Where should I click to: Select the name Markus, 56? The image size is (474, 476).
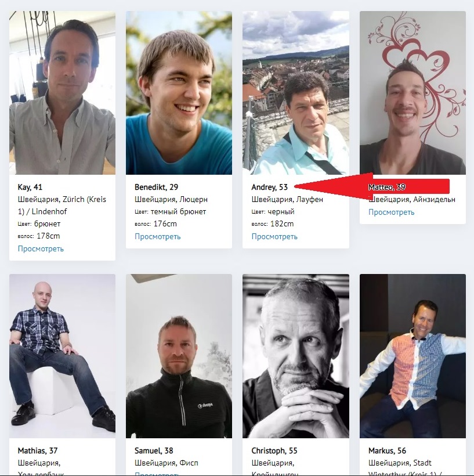pos(387,450)
